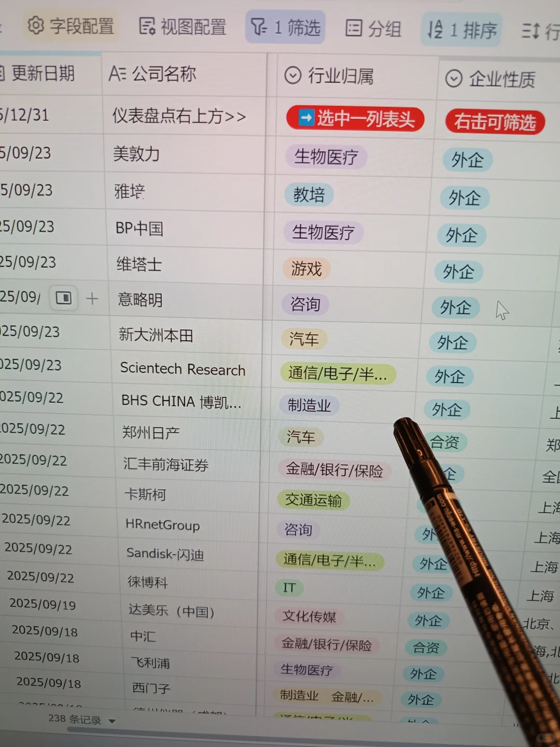The width and height of the screenshot is (560, 747).
Task: Click the text-type icon in the 公司名称 header
Action: (117, 74)
